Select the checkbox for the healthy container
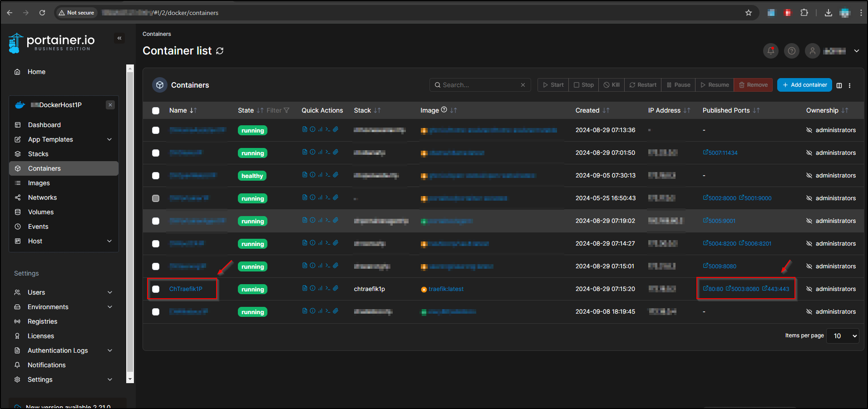 click(156, 176)
